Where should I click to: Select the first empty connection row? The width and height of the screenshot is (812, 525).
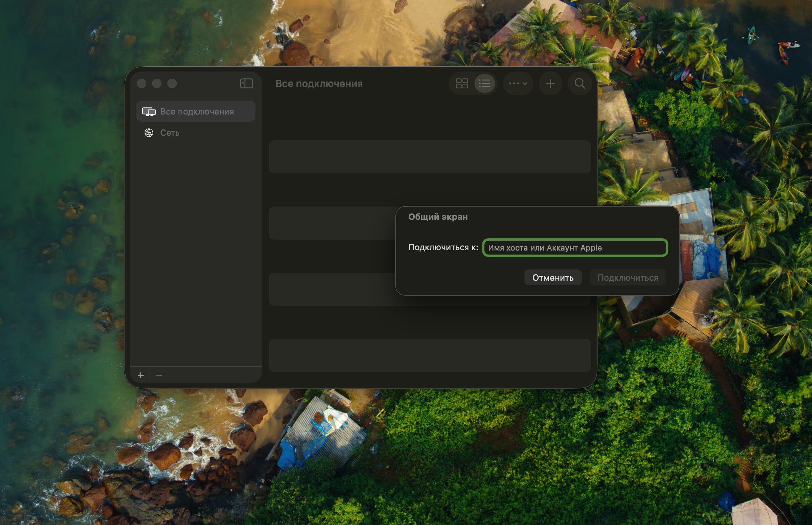click(x=429, y=157)
